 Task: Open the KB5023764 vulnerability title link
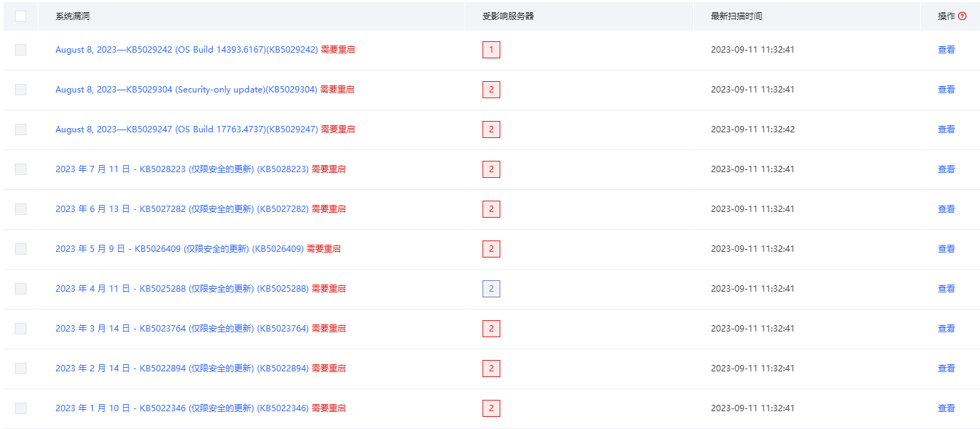point(182,329)
